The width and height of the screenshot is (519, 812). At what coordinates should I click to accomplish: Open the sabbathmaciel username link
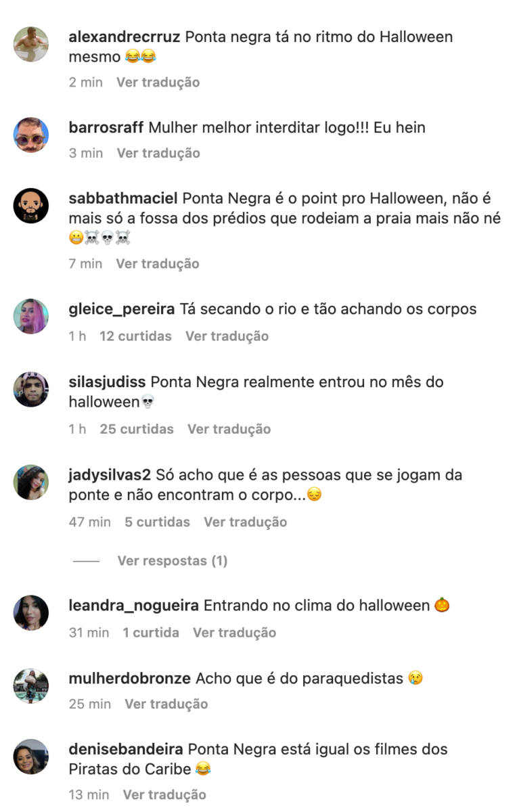[x=123, y=199]
